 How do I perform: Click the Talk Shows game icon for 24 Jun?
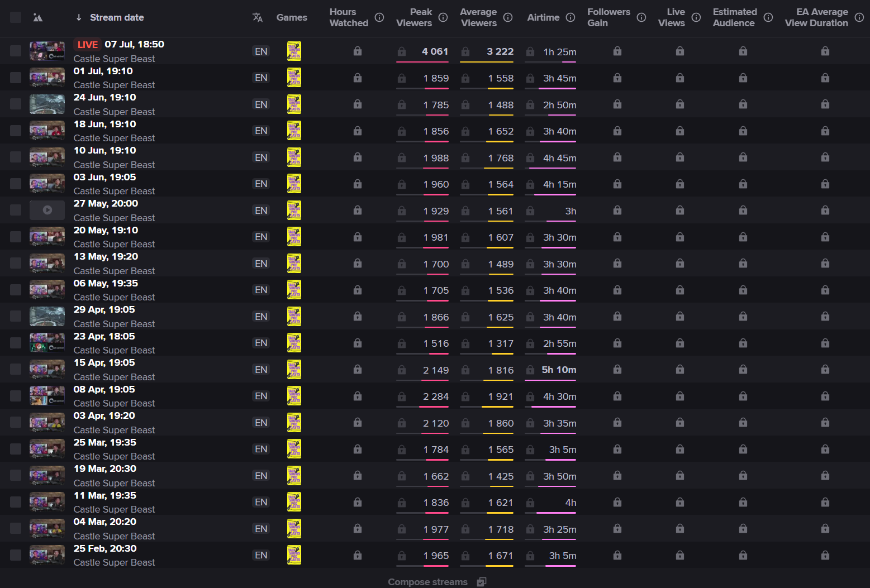294,104
